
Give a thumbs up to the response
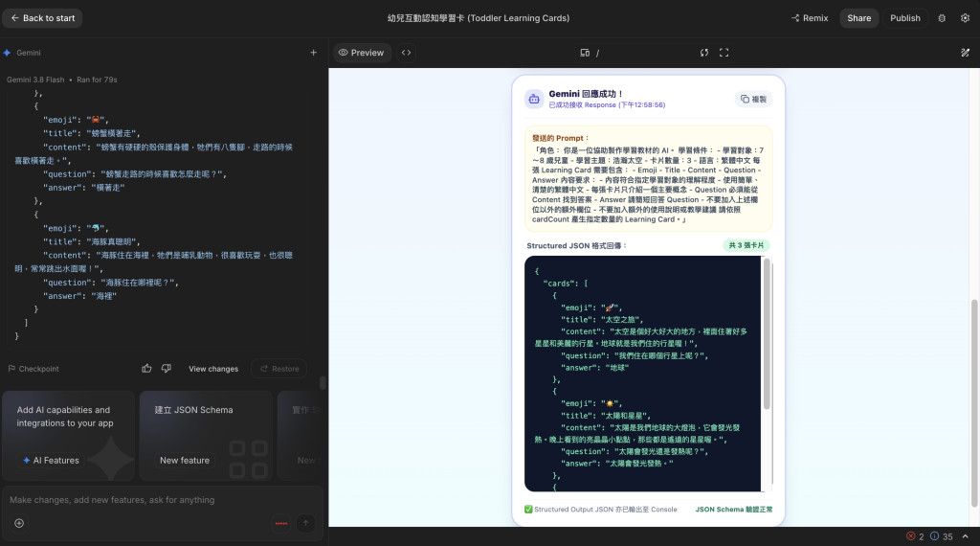146,369
